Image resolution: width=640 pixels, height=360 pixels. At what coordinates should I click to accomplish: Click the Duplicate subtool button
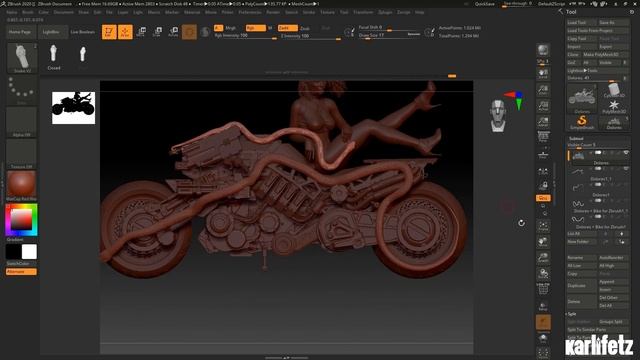tap(582, 286)
